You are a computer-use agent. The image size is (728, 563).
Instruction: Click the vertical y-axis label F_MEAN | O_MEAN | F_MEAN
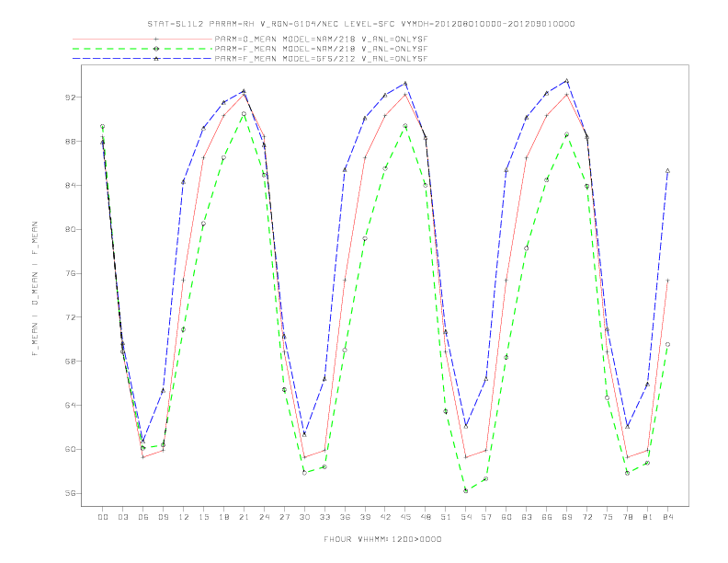(35, 289)
